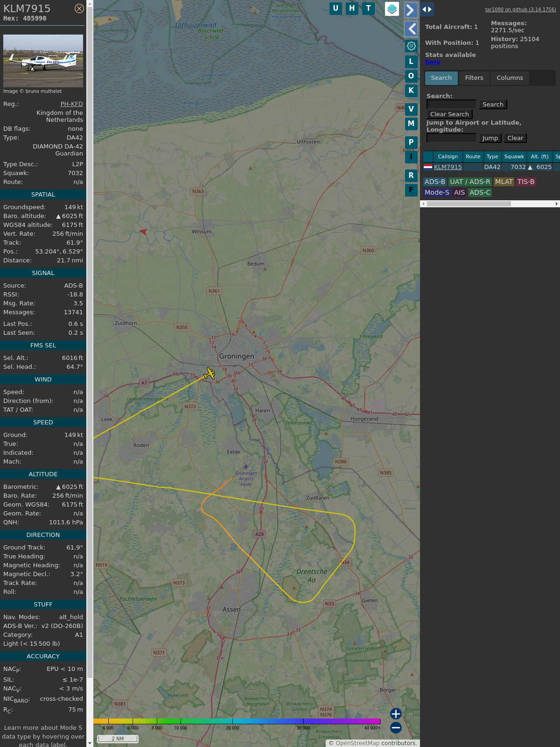Click info panel scrollbar down arrow
Image resolution: width=560 pixels, height=747 pixels.
pos(90,743)
